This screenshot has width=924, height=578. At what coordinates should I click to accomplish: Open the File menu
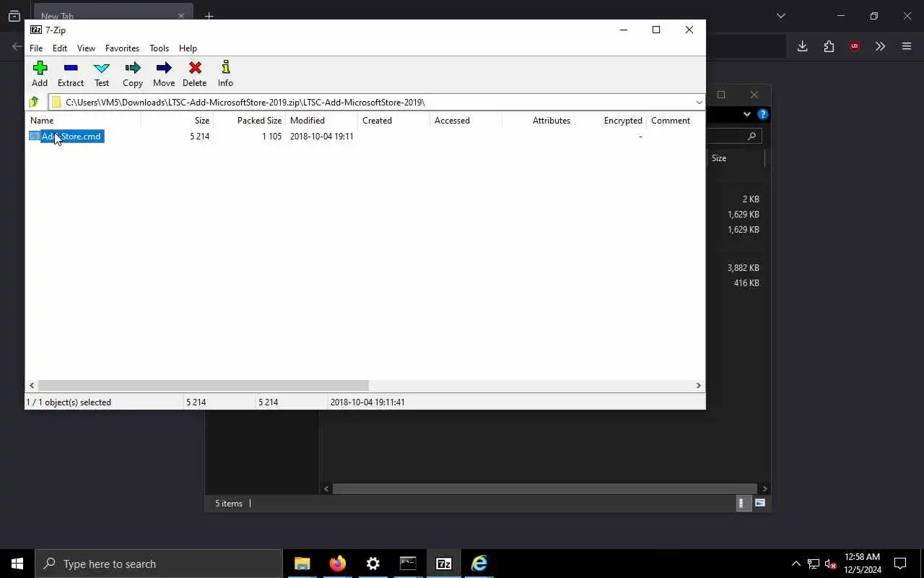click(x=36, y=48)
